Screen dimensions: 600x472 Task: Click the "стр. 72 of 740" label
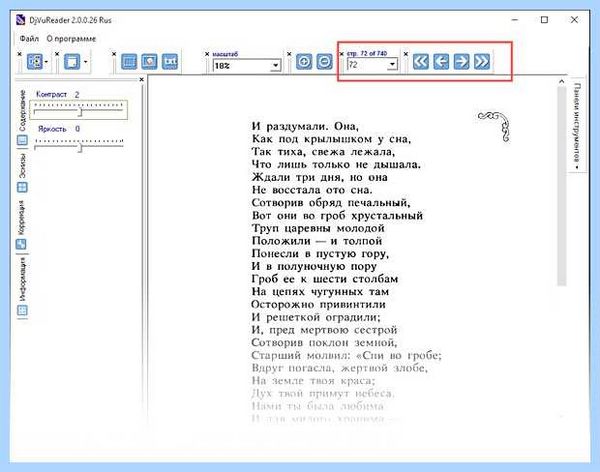(x=367, y=53)
